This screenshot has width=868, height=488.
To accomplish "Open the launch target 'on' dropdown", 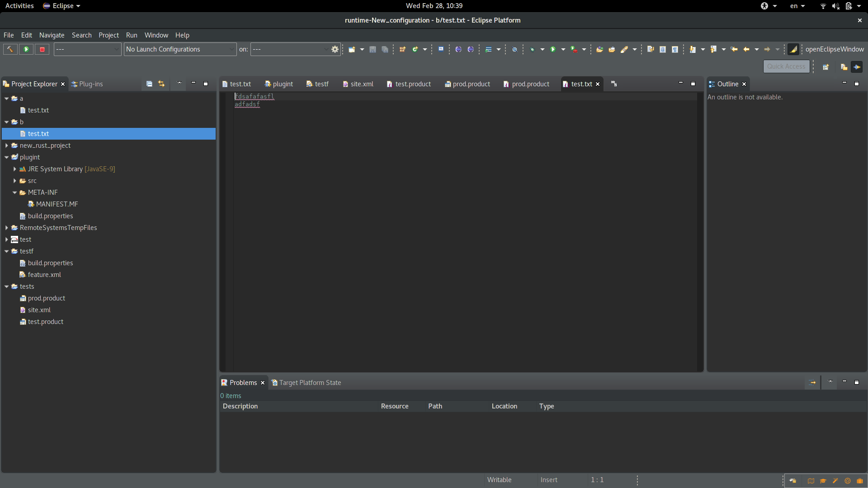I will coord(290,49).
